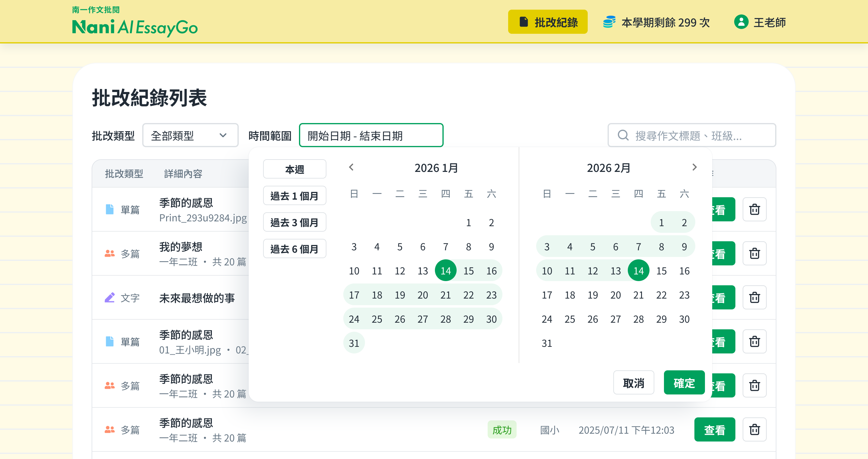868x459 pixels.
Task: Choose the 過去 6 個月 preset
Action: point(294,249)
